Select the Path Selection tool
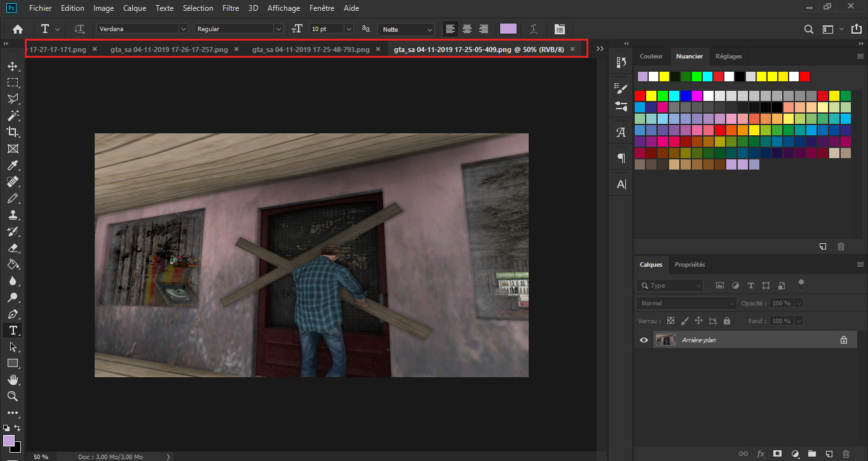868x461 pixels. [x=12, y=347]
